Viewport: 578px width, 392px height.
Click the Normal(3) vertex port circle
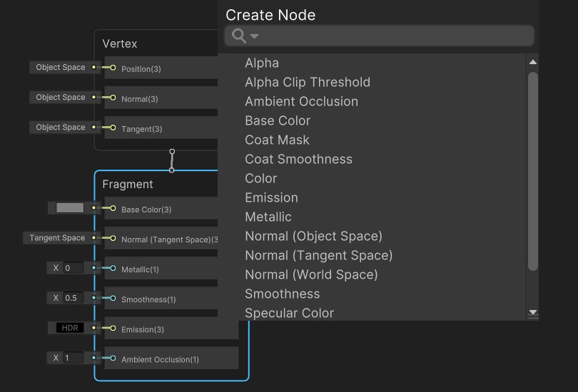point(113,98)
